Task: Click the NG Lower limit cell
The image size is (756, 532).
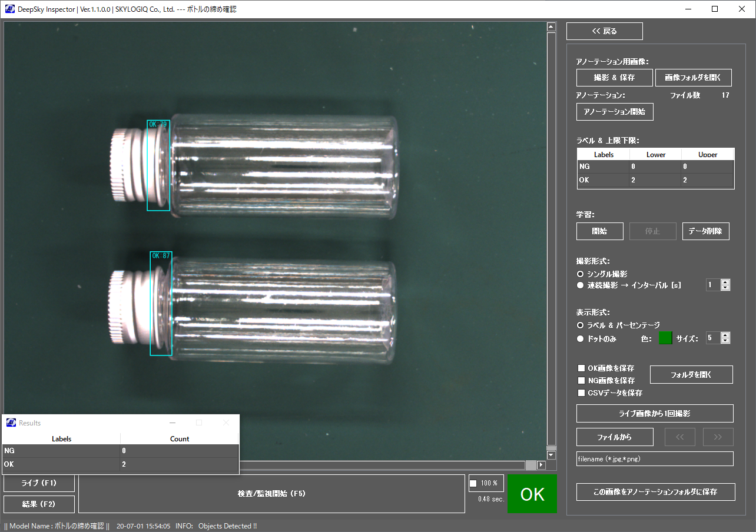Action: point(655,167)
